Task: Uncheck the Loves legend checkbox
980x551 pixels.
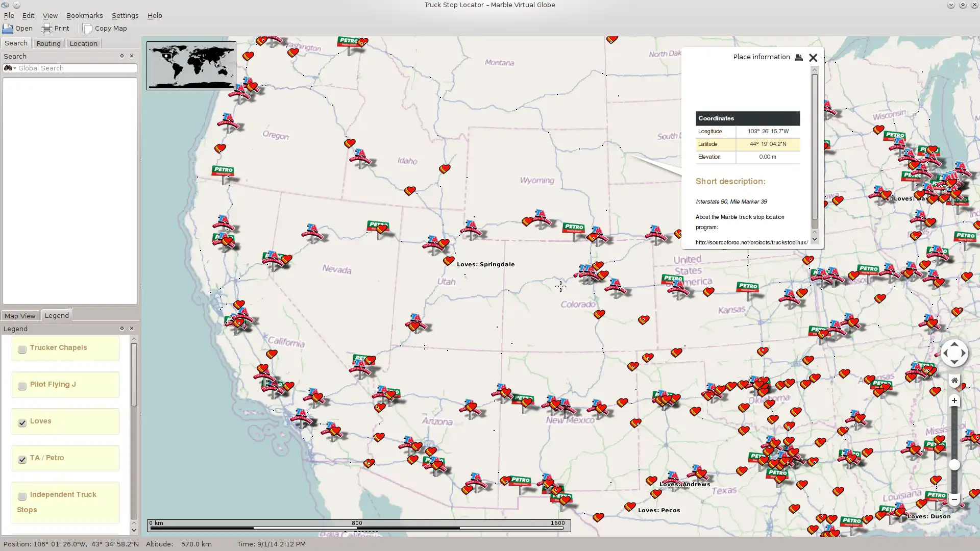Action: tap(22, 423)
